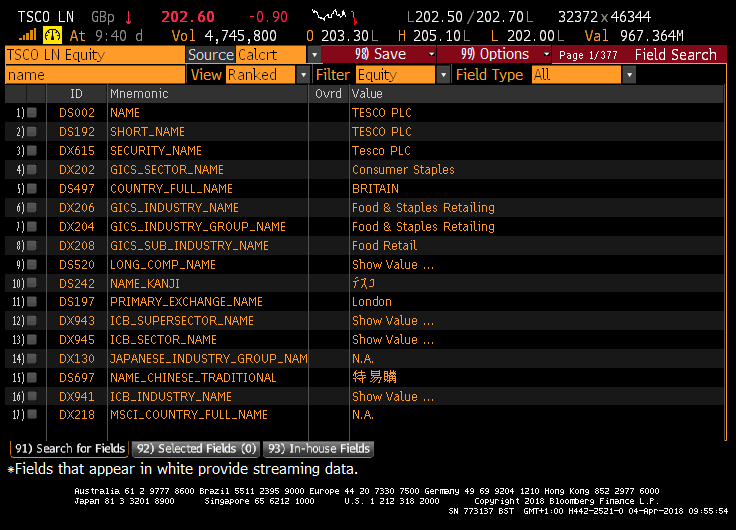The height and width of the screenshot is (530, 736).
Task: Click the red down arrow next to GBp
Action: [128, 17]
